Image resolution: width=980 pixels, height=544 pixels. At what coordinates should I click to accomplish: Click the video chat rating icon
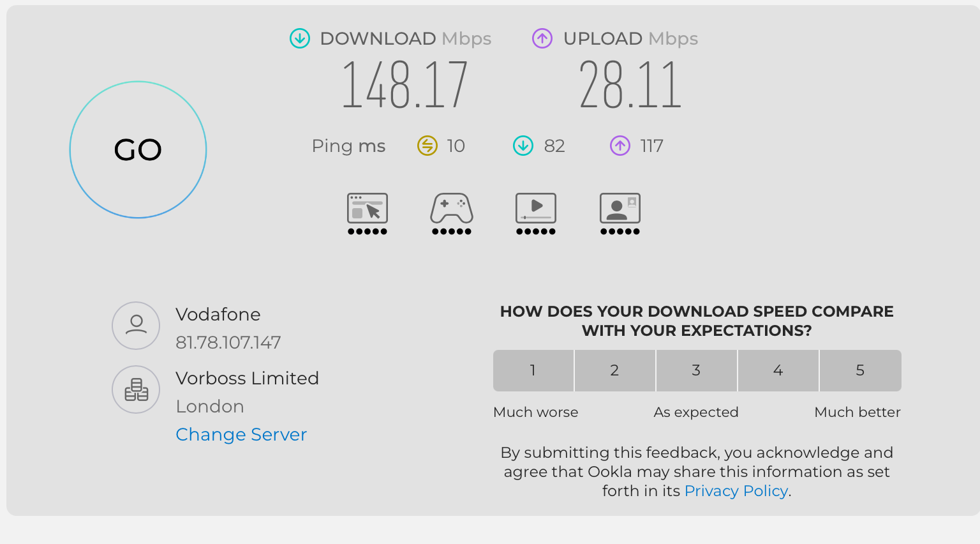(620, 214)
